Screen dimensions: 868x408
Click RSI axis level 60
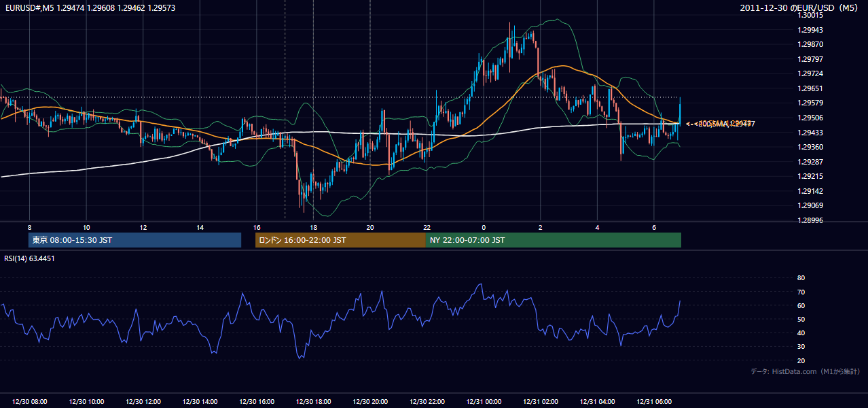801,305
